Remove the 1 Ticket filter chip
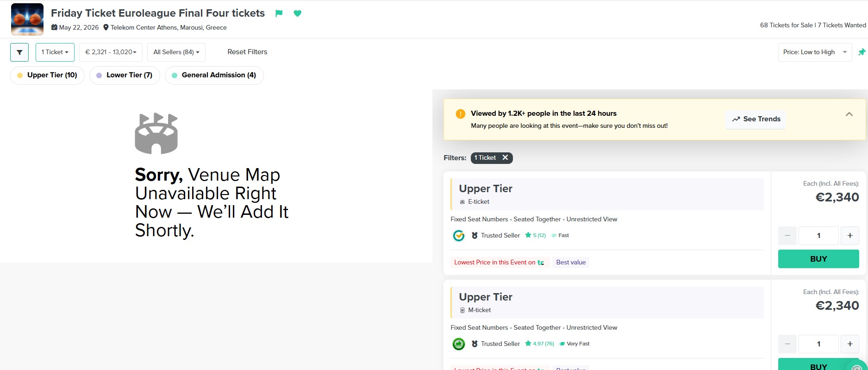868x370 pixels. tap(505, 158)
